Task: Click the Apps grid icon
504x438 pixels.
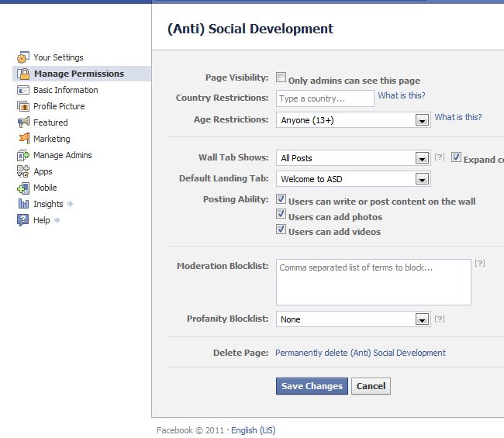Action: click(22, 171)
